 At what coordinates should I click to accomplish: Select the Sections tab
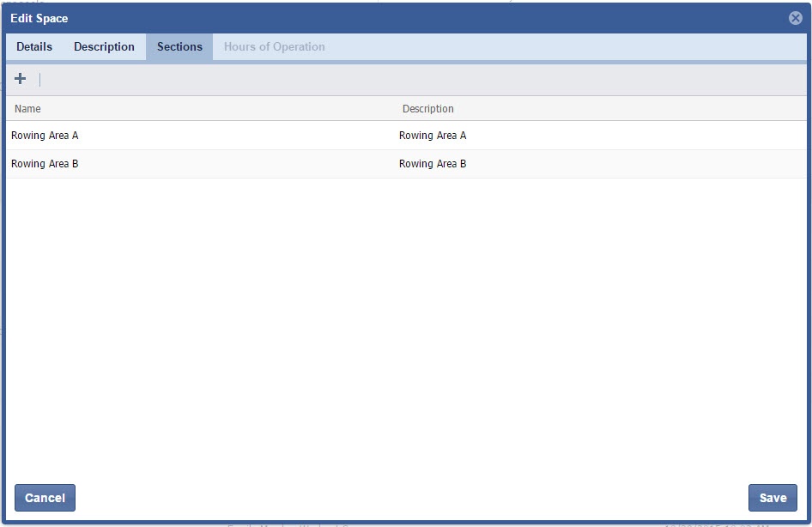coord(179,47)
